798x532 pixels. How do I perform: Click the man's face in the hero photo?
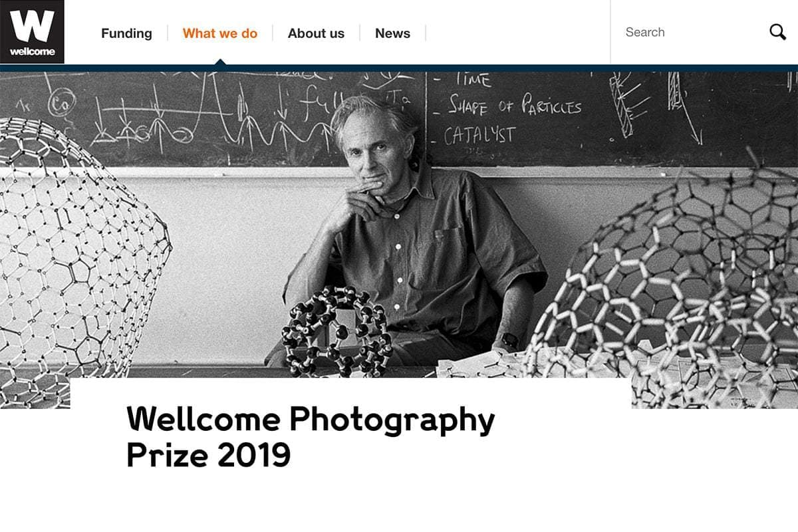372,150
